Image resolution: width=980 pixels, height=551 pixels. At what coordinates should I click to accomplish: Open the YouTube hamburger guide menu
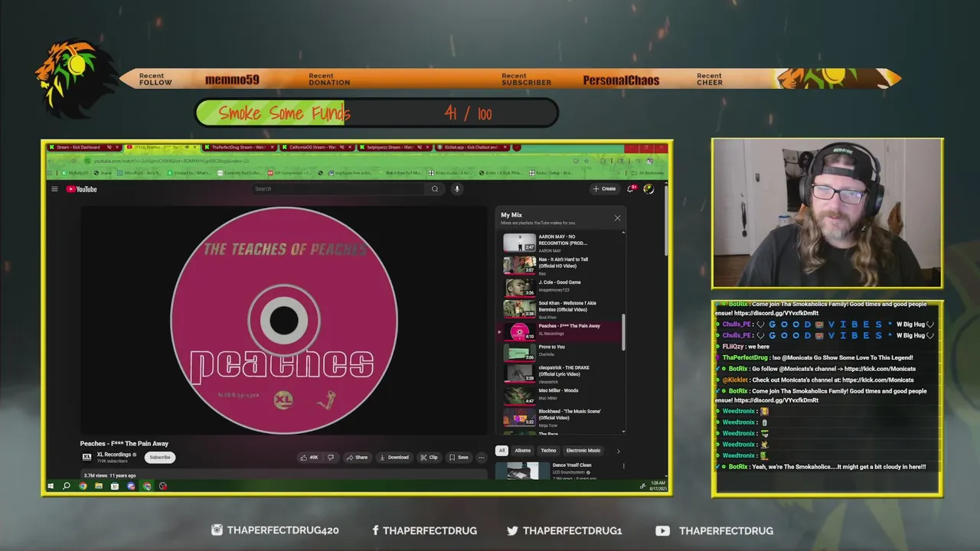(x=54, y=189)
